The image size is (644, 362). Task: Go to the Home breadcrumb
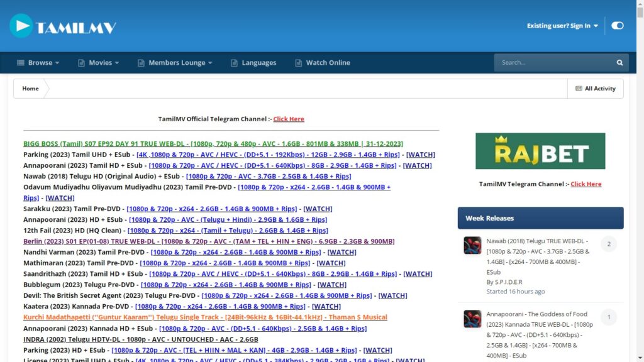click(x=30, y=89)
